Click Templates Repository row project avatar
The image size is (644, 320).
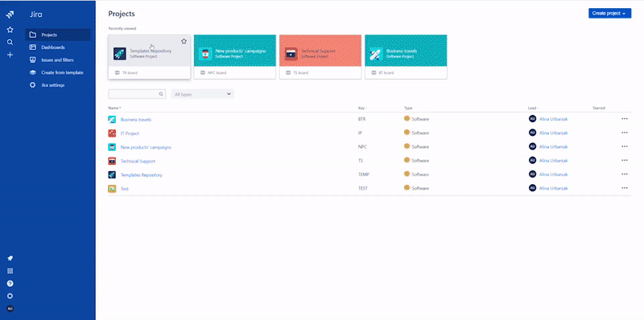click(112, 174)
